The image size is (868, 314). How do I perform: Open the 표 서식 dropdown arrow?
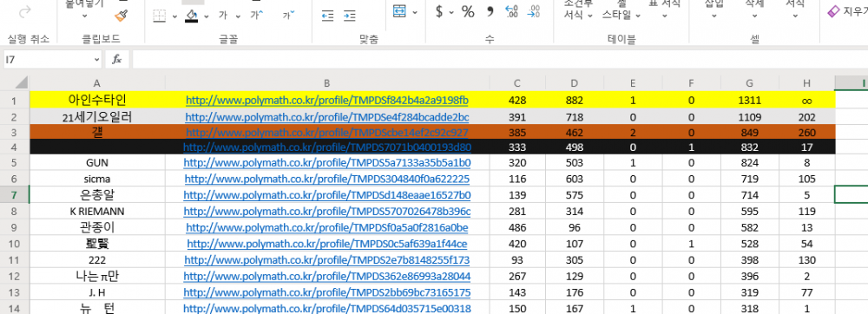pyautogui.click(x=665, y=16)
